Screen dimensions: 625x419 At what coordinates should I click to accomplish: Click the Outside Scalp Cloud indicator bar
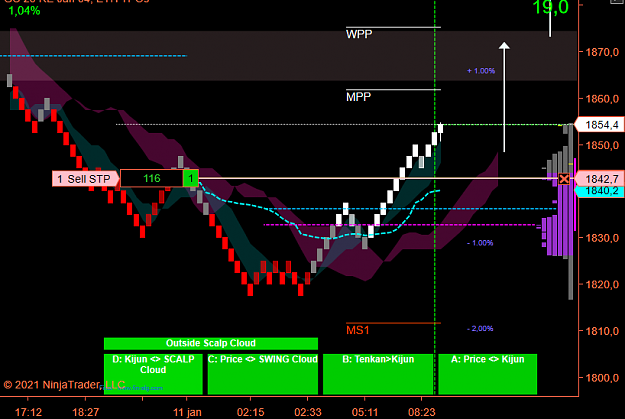pos(211,343)
